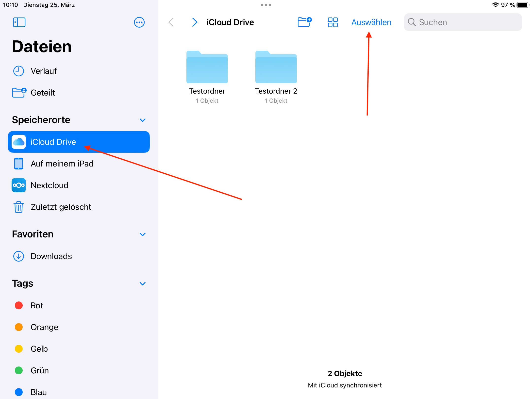This screenshot has height=399, width=532.
Task: Collapse the Tags section
Action: [x=143, y=283]
